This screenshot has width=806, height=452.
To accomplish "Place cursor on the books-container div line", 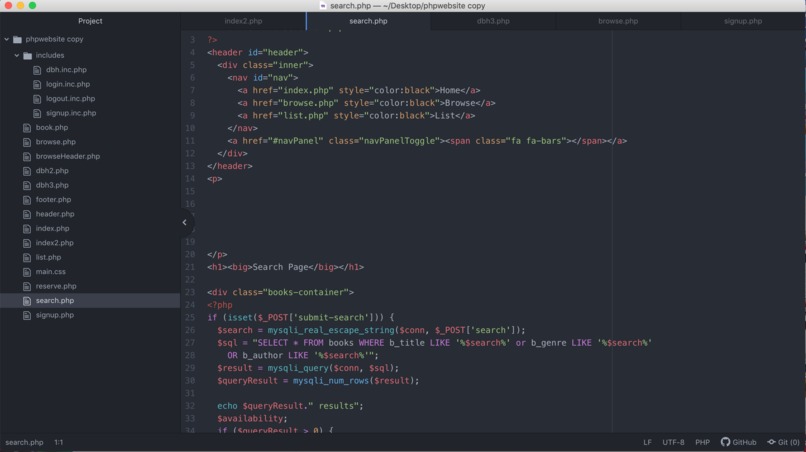I will click(280, 293).
